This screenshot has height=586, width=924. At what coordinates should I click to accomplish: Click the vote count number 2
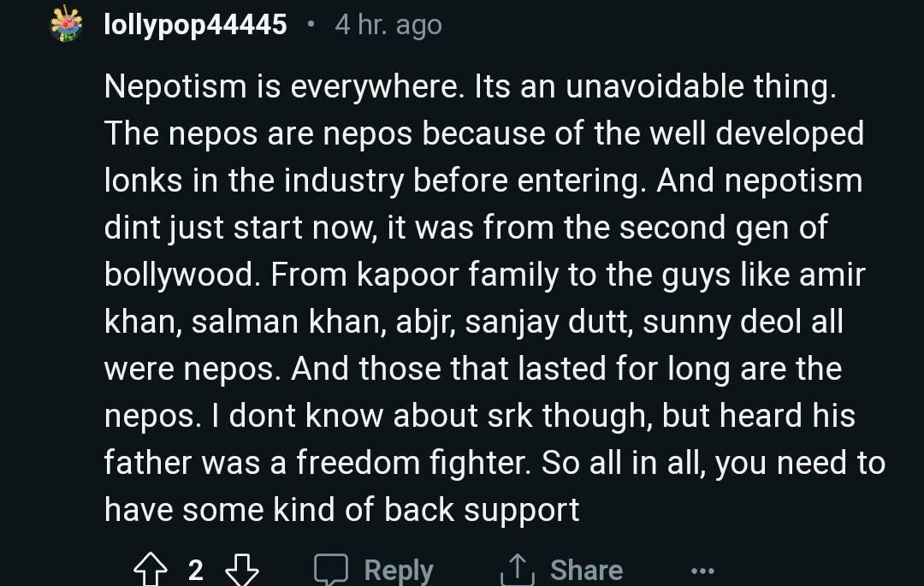(196, 570)
